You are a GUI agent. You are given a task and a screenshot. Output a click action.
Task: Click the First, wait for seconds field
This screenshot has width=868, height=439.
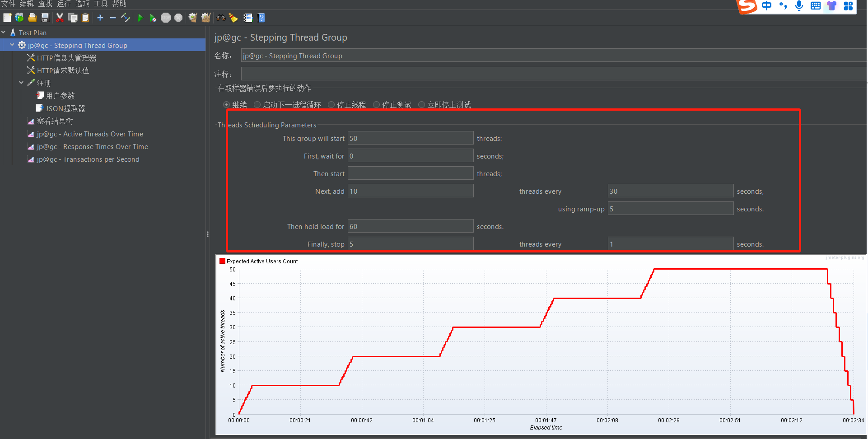(411, 156)
